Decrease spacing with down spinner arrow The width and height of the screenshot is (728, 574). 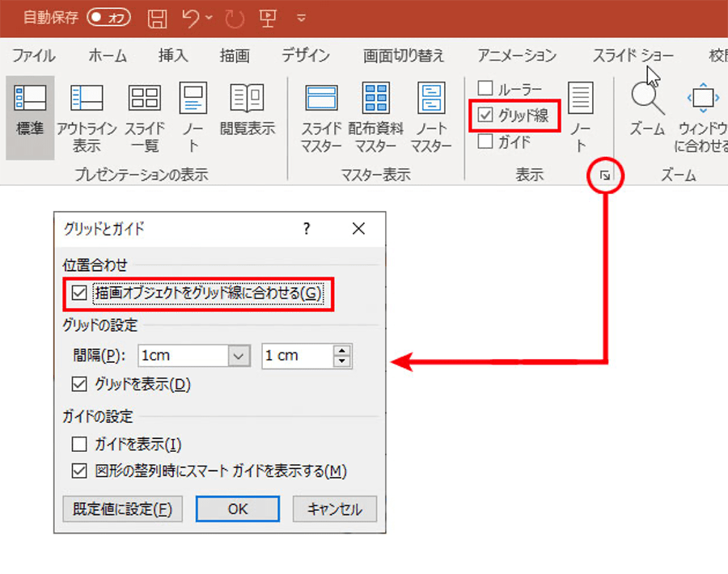click(342, 362)
